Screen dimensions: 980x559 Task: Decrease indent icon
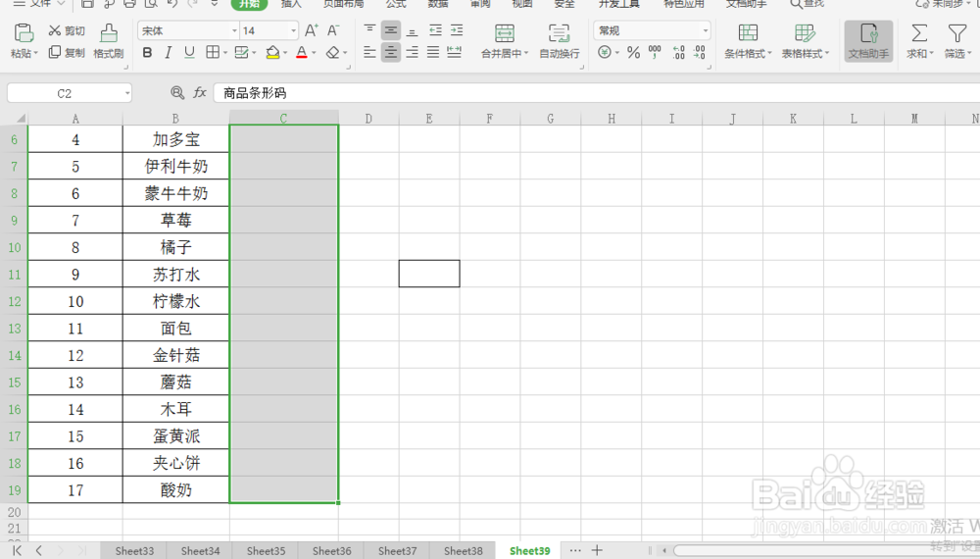coord(436,30)
